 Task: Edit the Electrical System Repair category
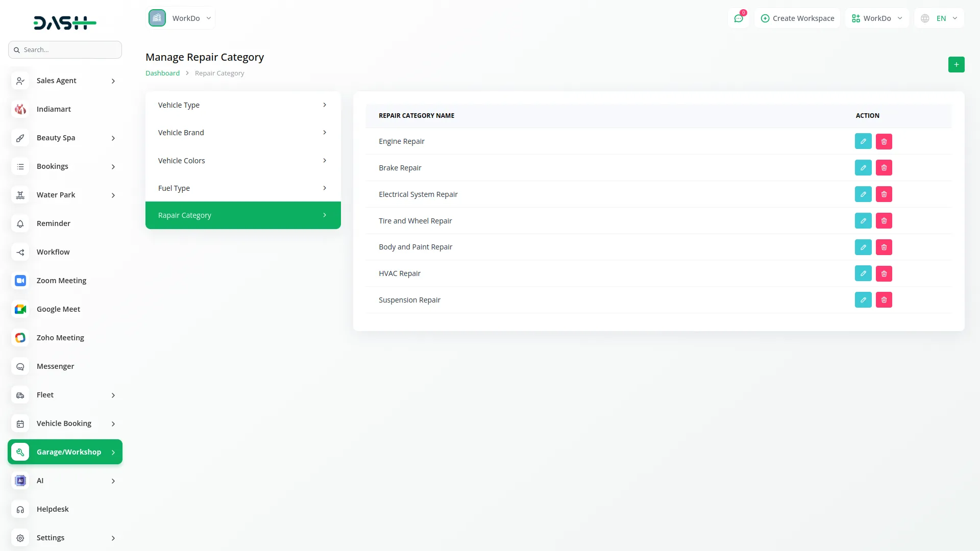(863, 194)
